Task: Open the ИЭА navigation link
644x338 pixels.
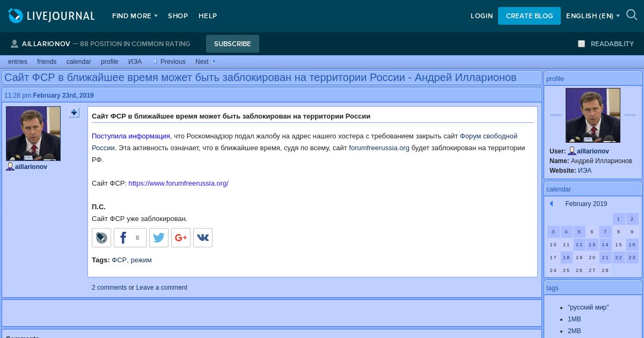Action: (x=135, y=62)
